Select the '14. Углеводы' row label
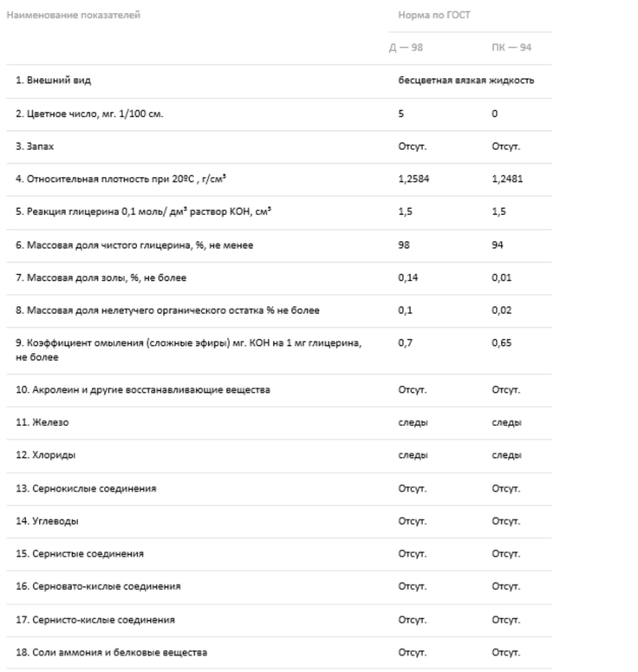This screenshot has width=638, height=672. coord(47,522)
